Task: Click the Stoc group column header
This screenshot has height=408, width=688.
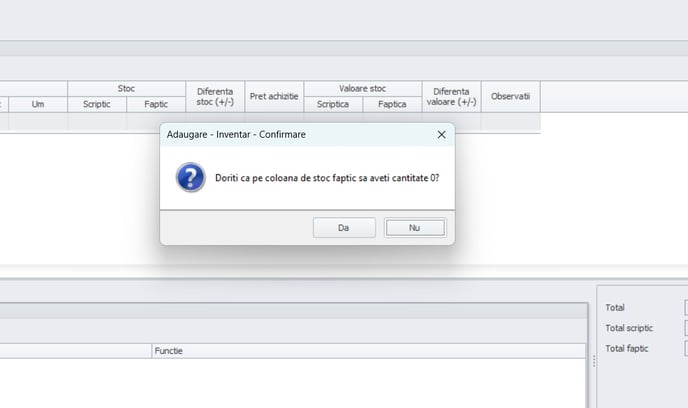Action: click(126, 89)
